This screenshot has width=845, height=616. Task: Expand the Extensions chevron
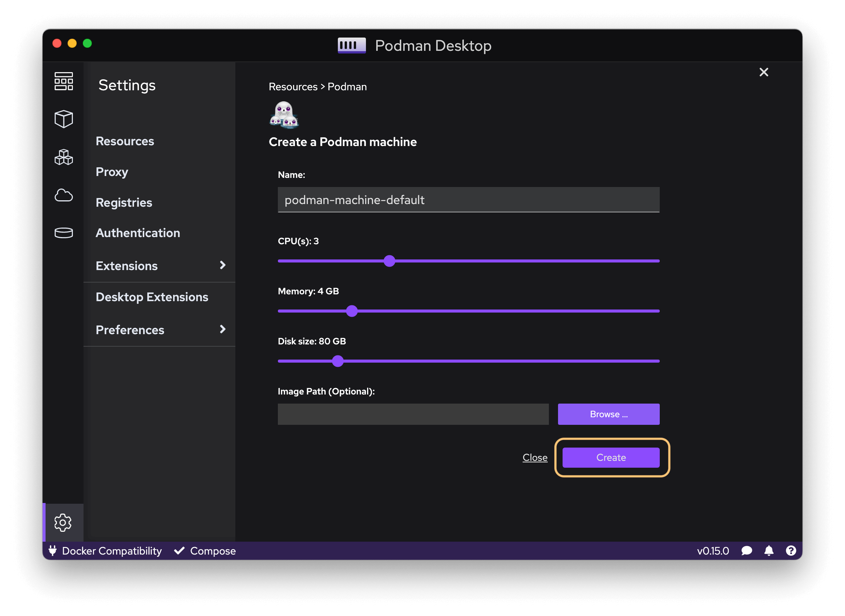[x=223, y=265]
